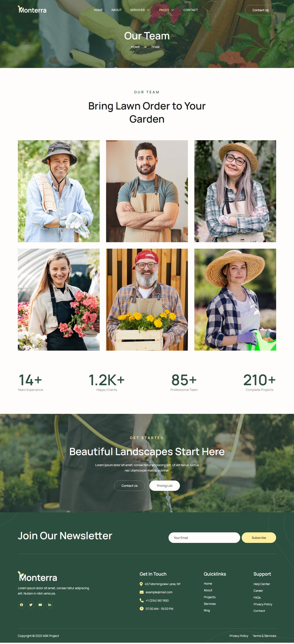Open the Terms & Services footer link

pos(264,636)
